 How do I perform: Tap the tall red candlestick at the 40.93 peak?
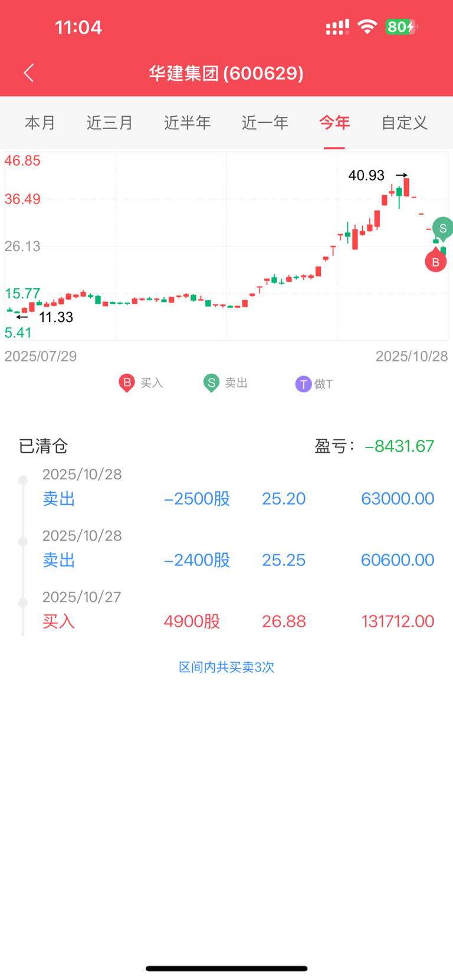pyautogui.click(x=406, y=187)
